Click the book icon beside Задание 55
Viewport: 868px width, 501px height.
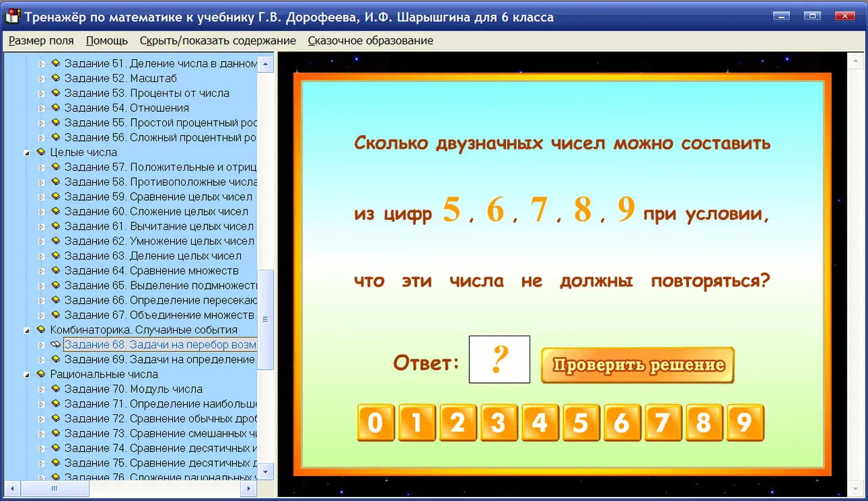pyautogui.click(x=56, y=123)
